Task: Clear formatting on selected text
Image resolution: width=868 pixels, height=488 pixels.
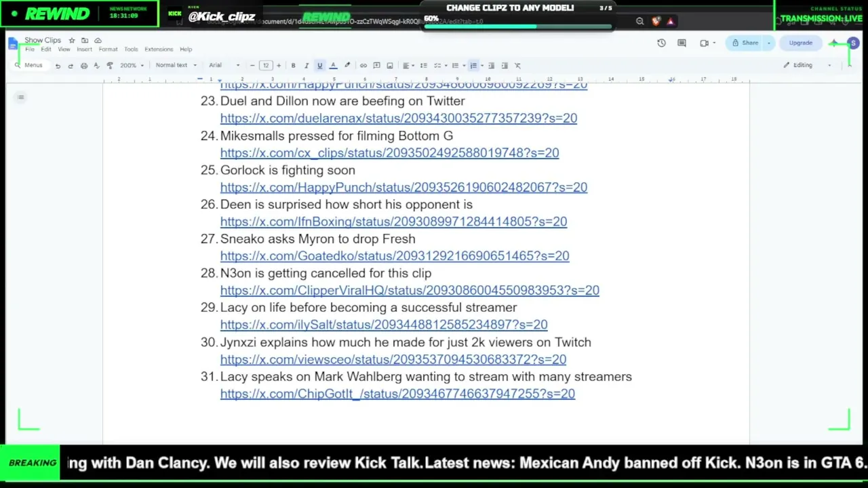Action: click(x=517, y=66)
